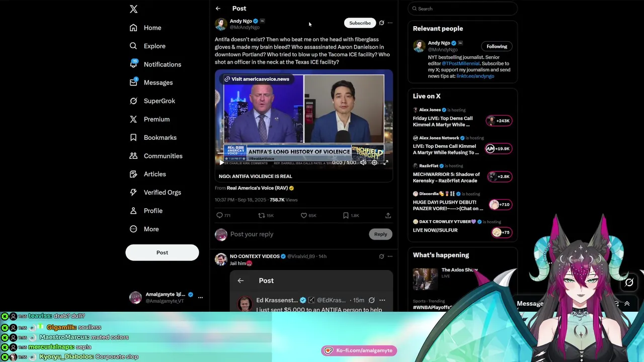Open more options on Andy Ngo's post

pyautogui.click(x=390, y=23)
